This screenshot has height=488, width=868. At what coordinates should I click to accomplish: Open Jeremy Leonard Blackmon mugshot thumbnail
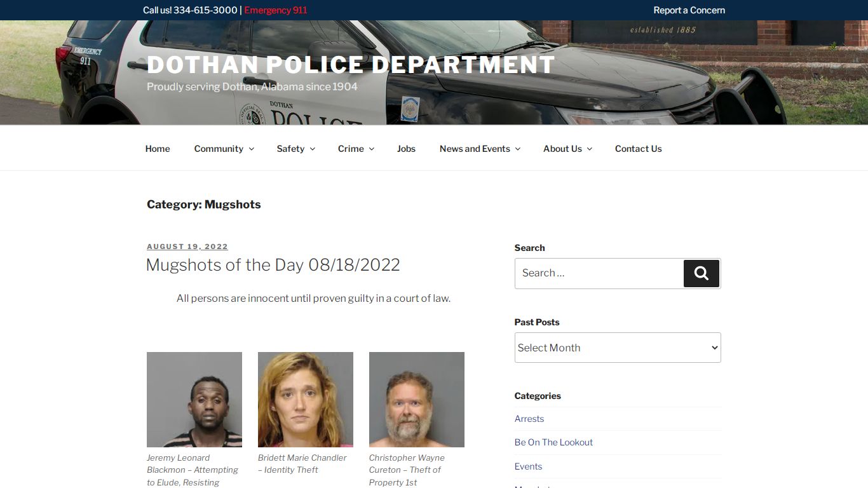194,400
